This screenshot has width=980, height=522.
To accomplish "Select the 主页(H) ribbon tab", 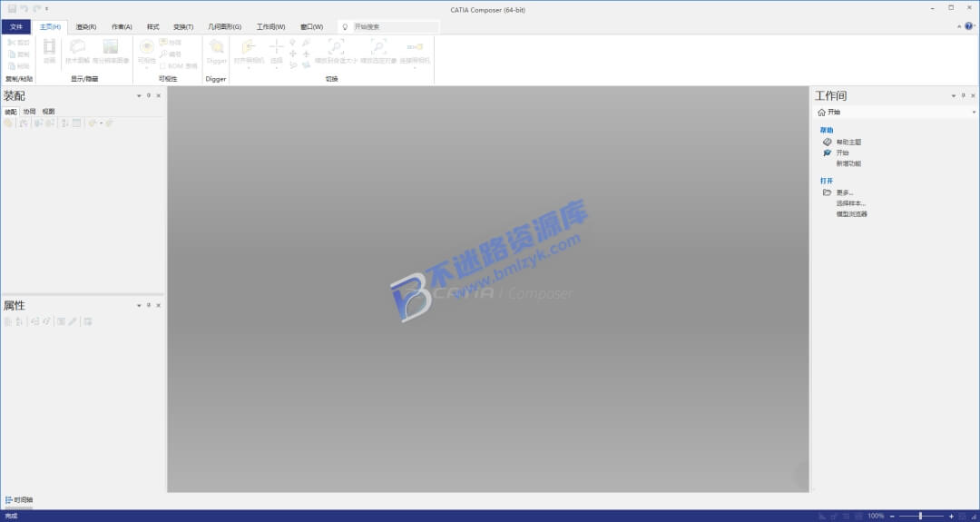I will point(50,27).
